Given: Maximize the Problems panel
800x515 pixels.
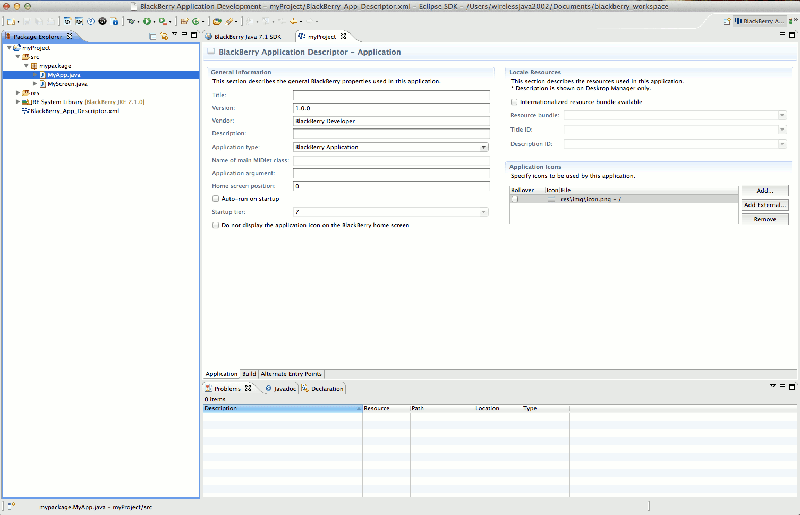Looking at the screenshot, I should pos(792,387).
